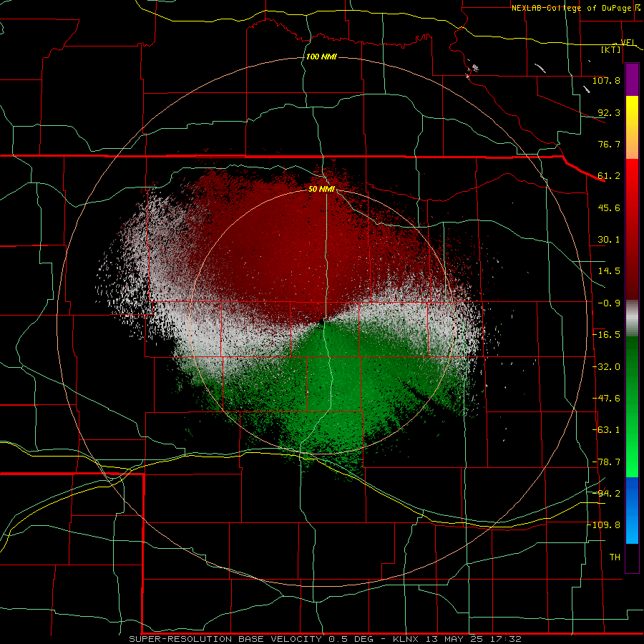The width and height of the screenshot is (644, 644).
Task: Click the TH label on color scale
Action: coord(615,557)
